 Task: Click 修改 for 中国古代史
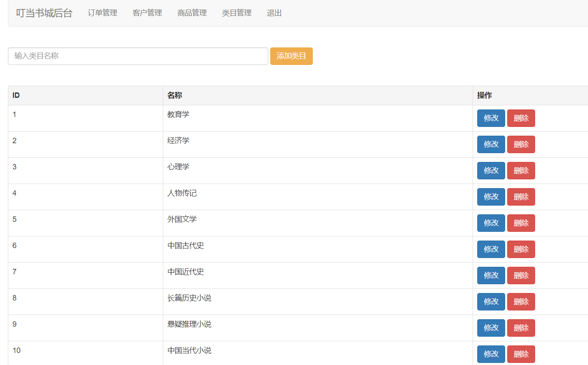click(491, 249)
